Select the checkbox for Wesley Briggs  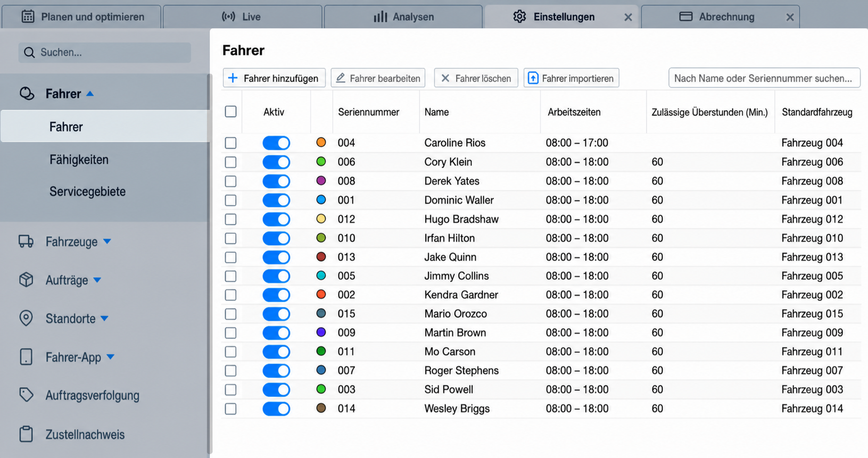click(230, 409)
